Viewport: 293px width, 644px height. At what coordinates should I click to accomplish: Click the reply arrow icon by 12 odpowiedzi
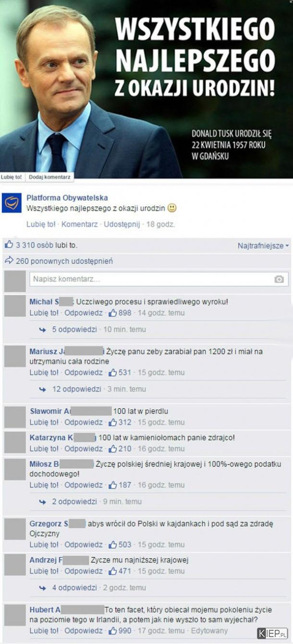(x=43, y=389)
